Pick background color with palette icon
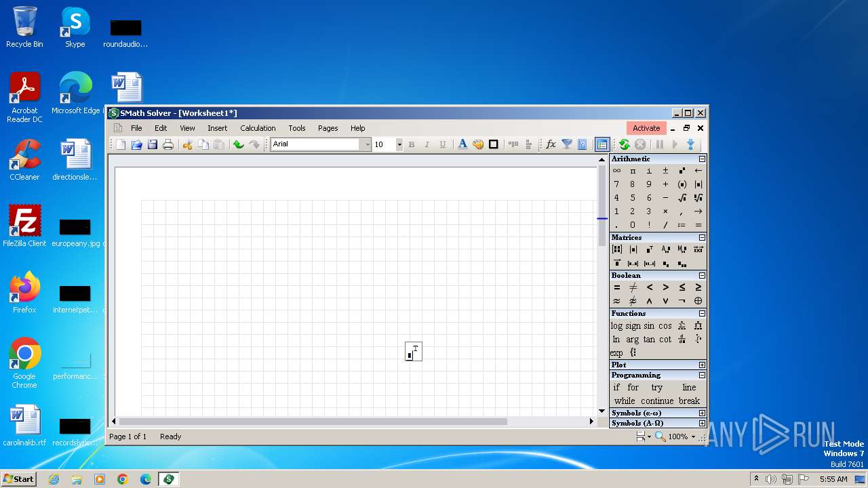Screen dimensions: 868x488 (x=478, y=144)
